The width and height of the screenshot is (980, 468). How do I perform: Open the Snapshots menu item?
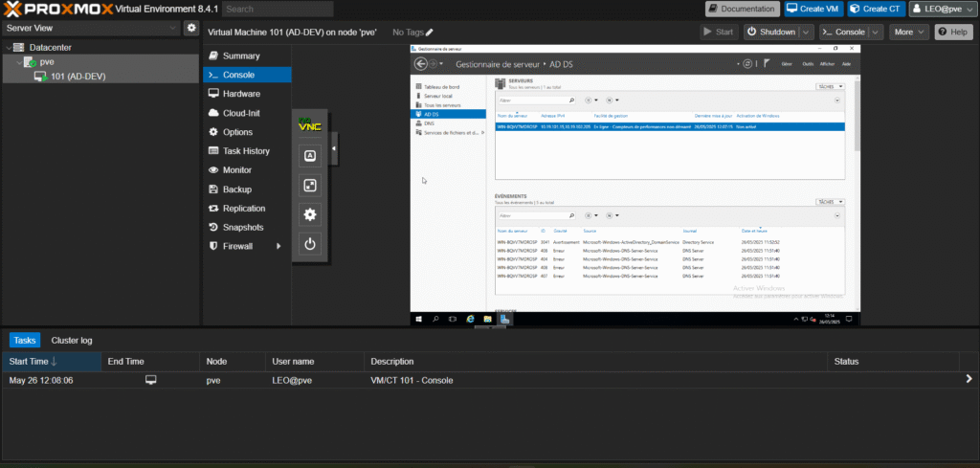[x=242, y=227]
